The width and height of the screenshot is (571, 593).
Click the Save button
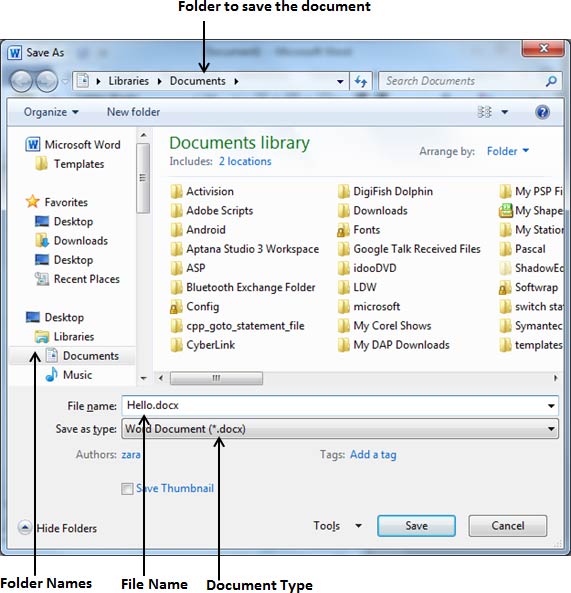pos(416,526)
